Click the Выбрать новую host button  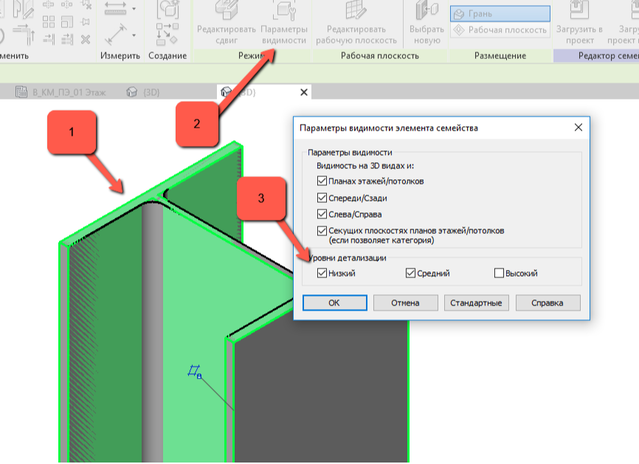pos(427,23)
